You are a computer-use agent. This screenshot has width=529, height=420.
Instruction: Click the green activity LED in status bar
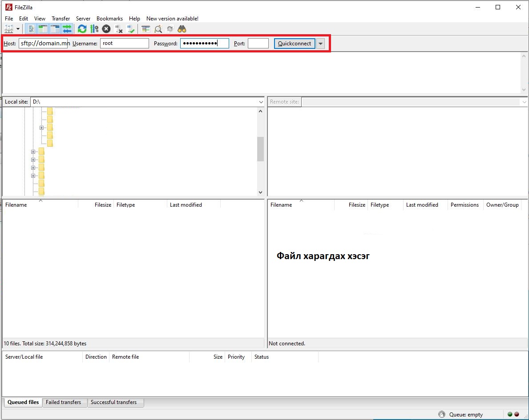(510, 414)
